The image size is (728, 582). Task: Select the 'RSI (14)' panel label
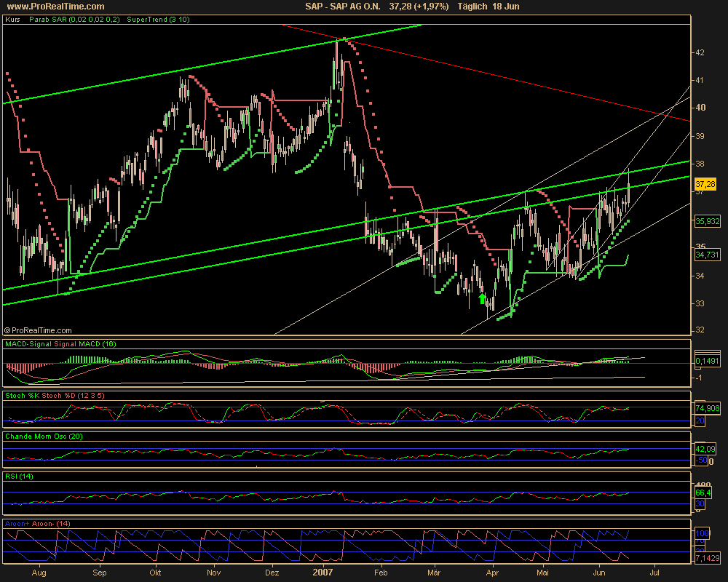[x=19, y=477]
